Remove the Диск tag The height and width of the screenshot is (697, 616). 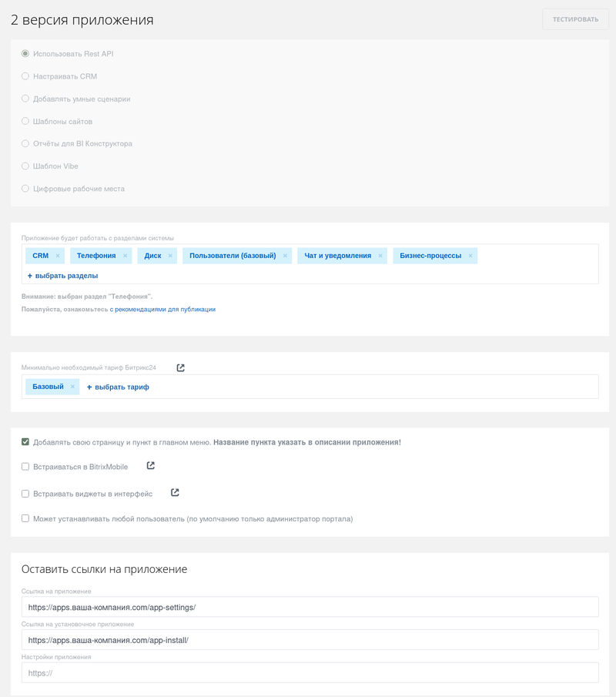tap(170, 256)
